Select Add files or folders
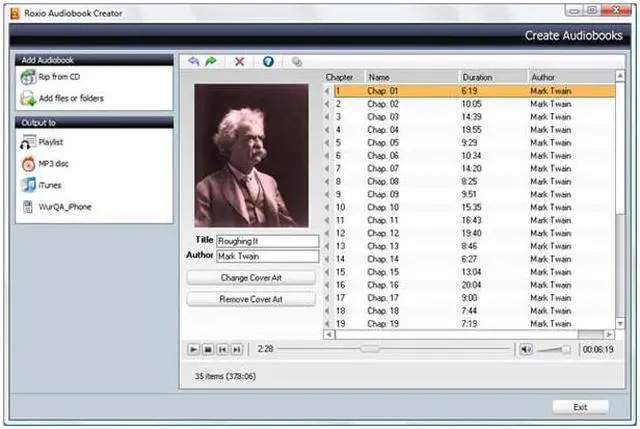This screenshot has width=640, height=429. [70, 98]
